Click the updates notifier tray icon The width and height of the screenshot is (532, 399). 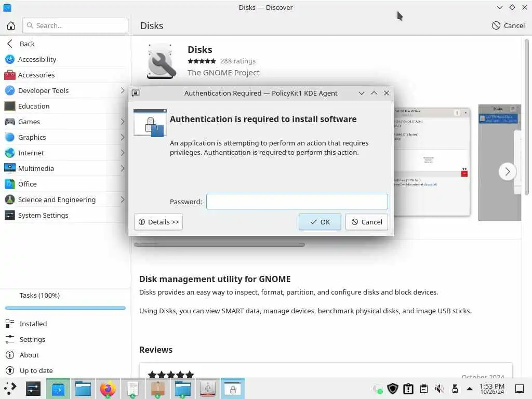pyautogui.click(x=408, y=389)
